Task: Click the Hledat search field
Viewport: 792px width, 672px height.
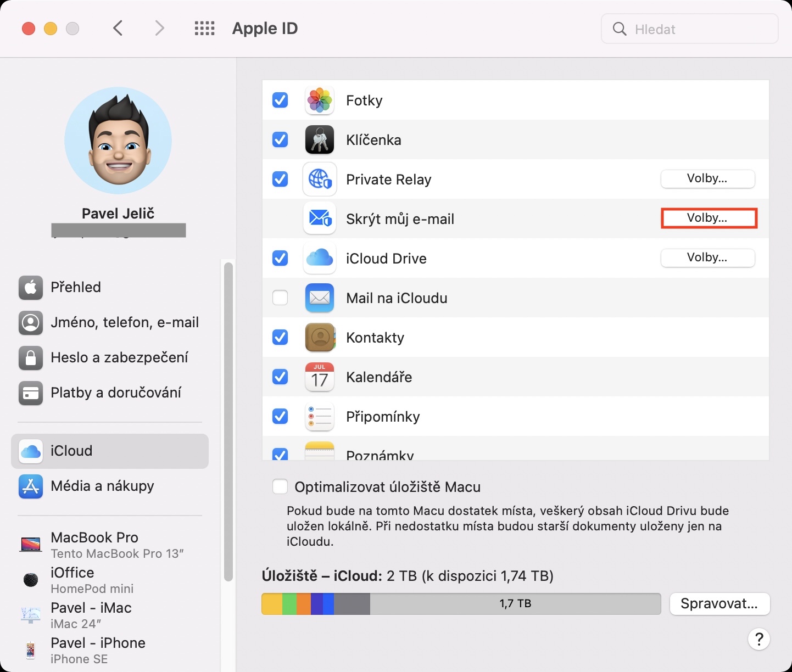Action: [690, 29]
